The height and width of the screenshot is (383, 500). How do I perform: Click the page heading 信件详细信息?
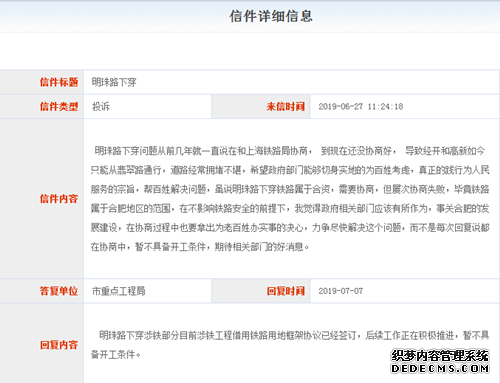(x=271, y=16)
